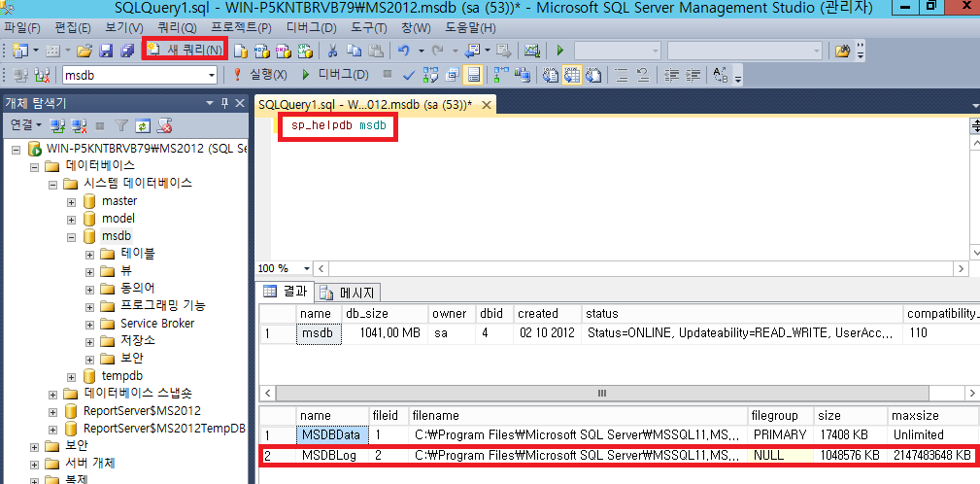The image size is (980, 484).
Task: Click the 1041,00 MB db_size cell
Action: tap(384, 333)
